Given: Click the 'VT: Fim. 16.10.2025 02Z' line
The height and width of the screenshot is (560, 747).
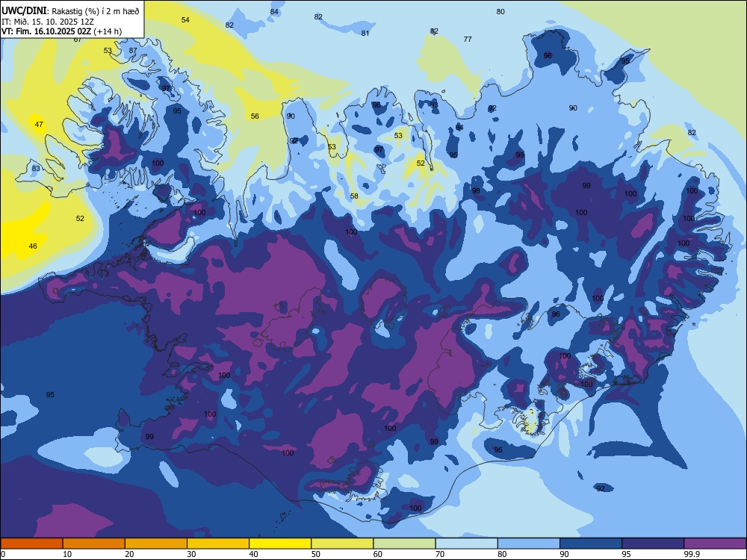Looking at the screenshot, I should (x=46, y=31).
